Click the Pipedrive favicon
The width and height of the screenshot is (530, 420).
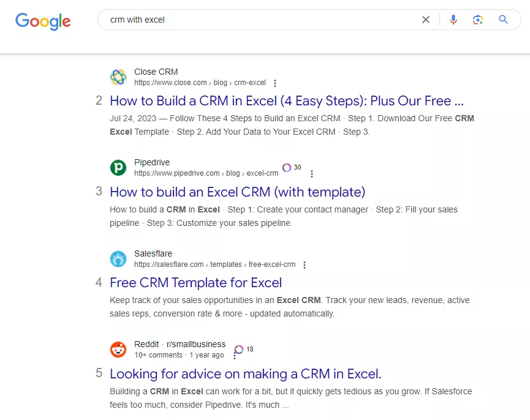click(118, 168)
